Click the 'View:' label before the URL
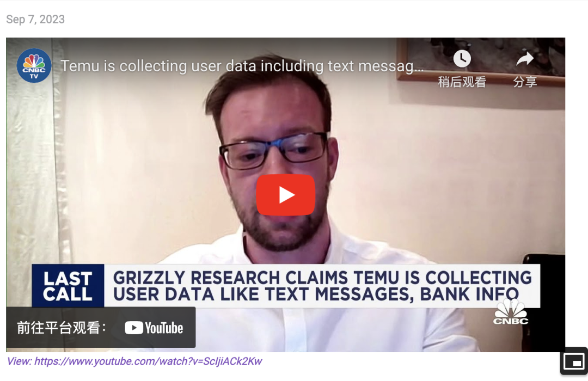 click(x=20, y=361)
